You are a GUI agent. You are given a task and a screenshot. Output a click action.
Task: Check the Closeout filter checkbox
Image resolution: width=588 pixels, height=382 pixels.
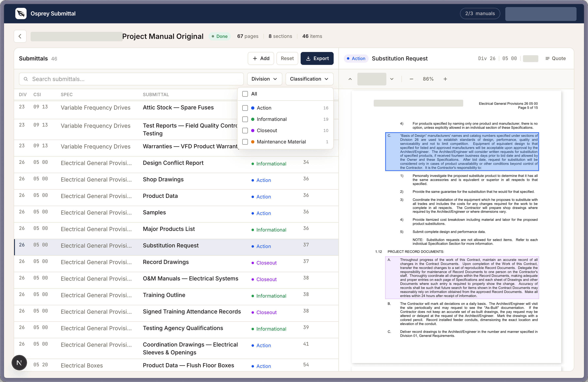click(x=245, y=131)
